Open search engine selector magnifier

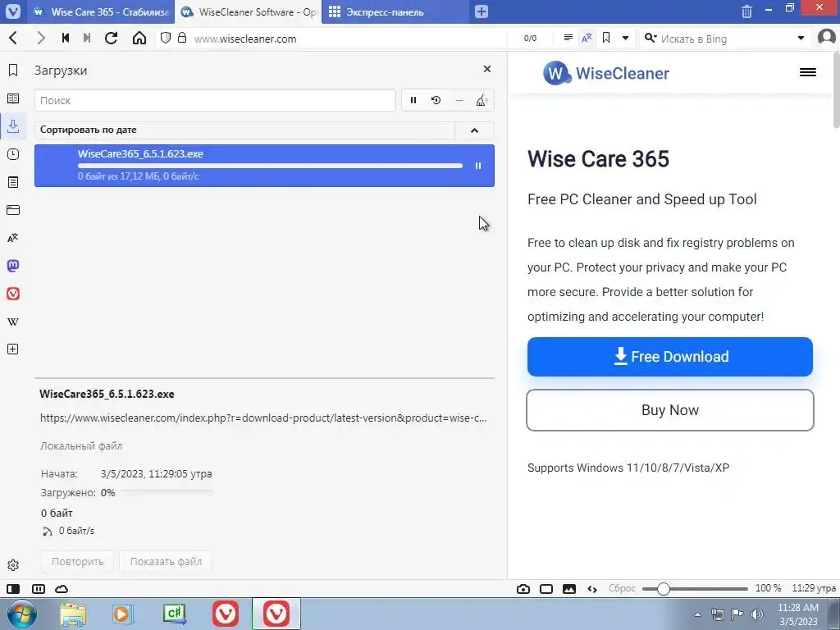coord(651,38)
